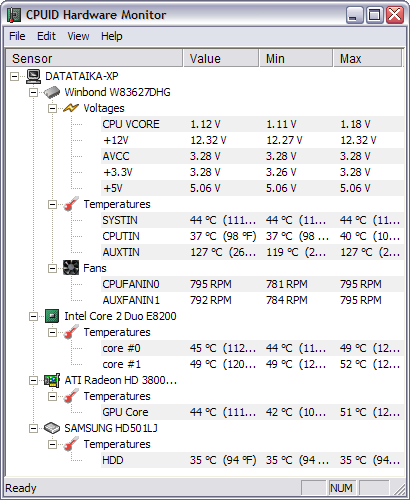The image size is (410, 500).
Task: Click the Ready status bar text
Action: [x=21, y=488]
